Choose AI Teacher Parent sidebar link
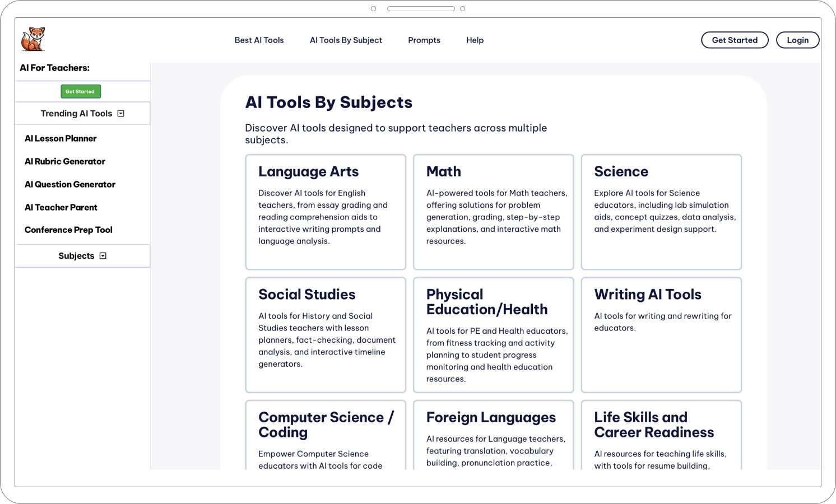Viewport: 836px width, 504px height. [x=61, y=207]
